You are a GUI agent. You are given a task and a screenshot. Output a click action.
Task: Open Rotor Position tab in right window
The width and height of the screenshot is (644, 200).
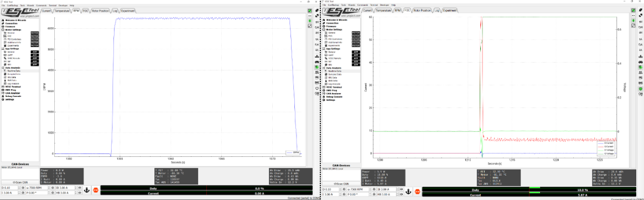(422, 11)
